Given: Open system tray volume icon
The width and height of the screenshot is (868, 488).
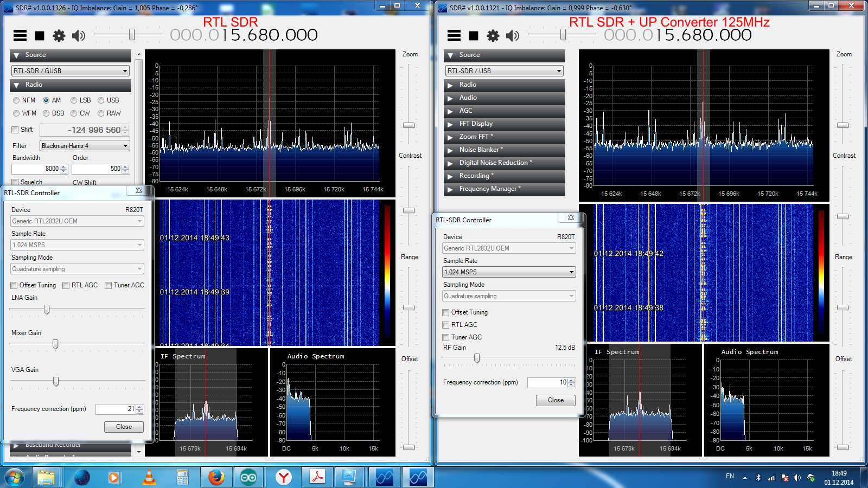Looking at the screenshot, I should point(797,478).
